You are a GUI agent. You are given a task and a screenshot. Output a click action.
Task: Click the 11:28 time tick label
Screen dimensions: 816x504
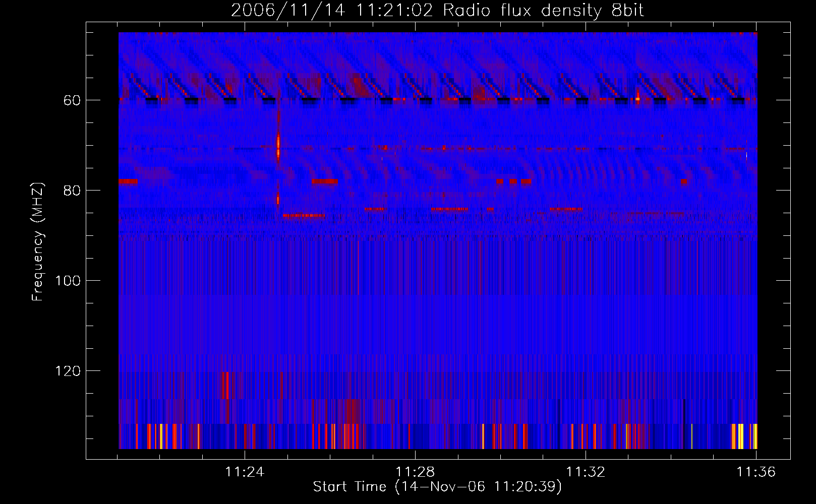coord(415,472)
